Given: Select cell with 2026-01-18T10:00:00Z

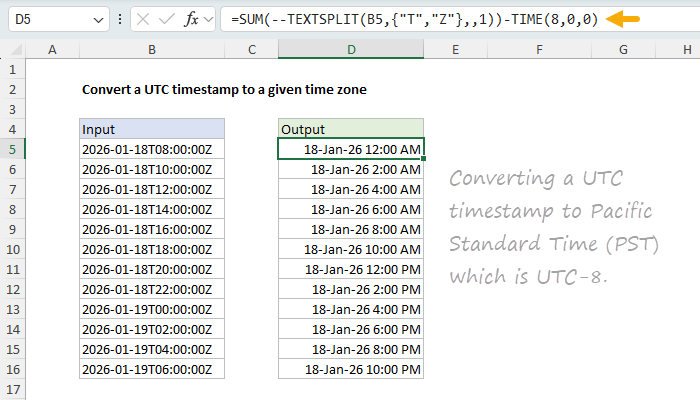Looking at the screenshot, I should pos(152,169).
